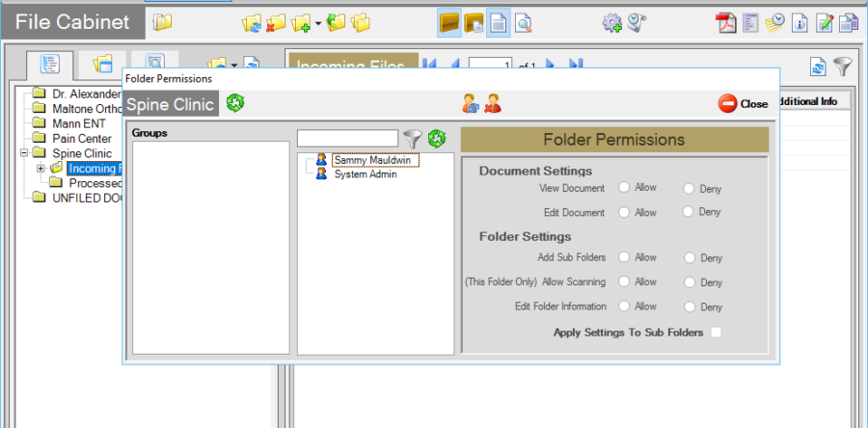Click the remove user permission icon
868x428 pixels.
click(493, 103)
